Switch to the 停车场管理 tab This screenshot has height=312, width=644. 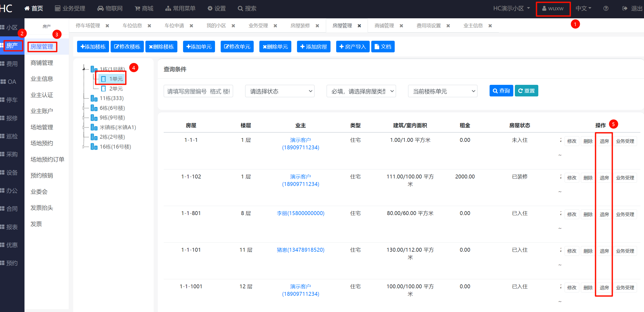88,26
